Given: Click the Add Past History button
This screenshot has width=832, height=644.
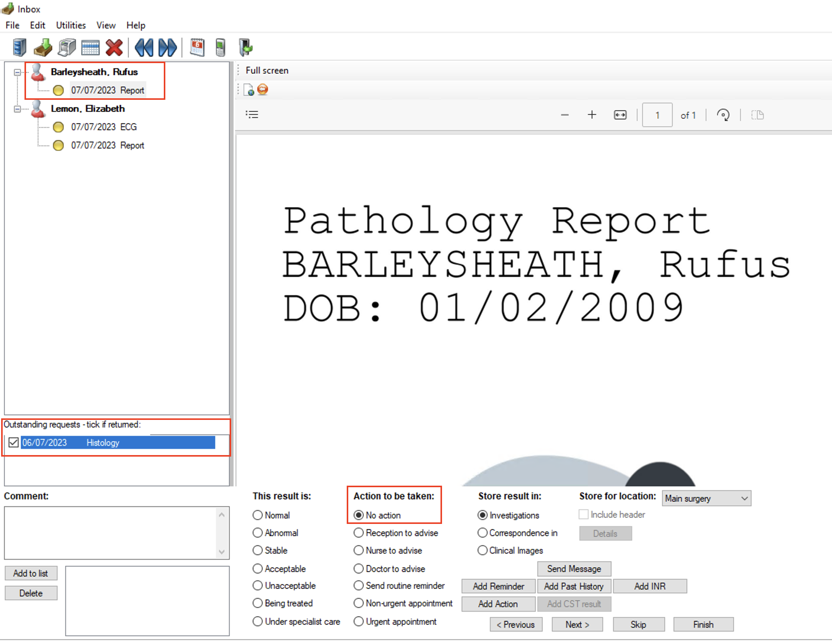Looking at the screenshot, I should click(574, 586).
